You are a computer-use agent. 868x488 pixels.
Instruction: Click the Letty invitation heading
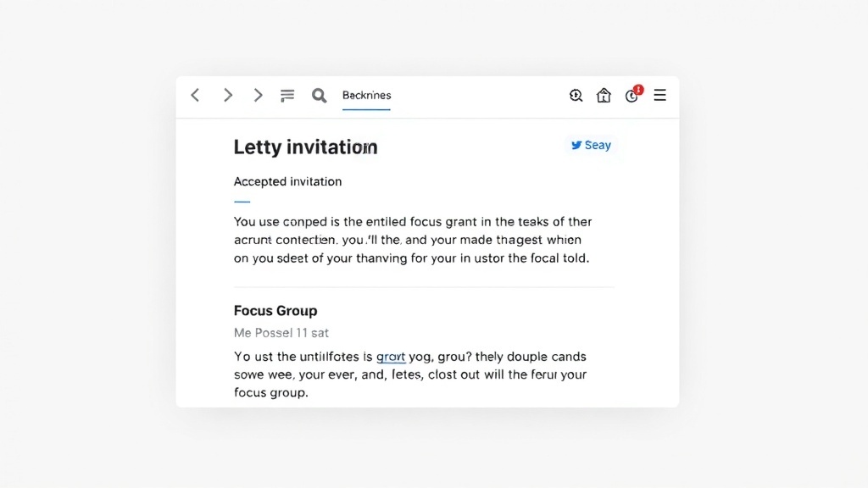tap(305, 147)
